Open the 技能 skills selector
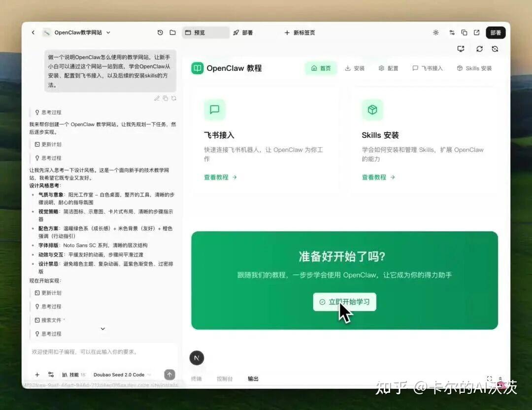This screenshot has width=532, height=410. (x=73, y=375)
